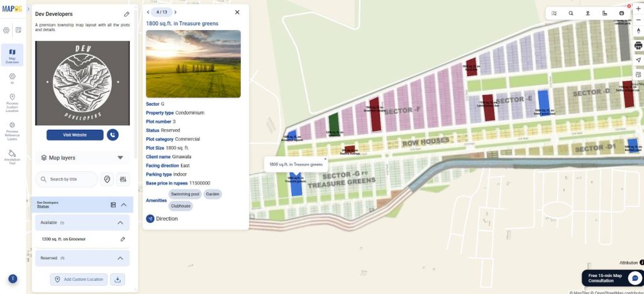Zoom in on the map
This screenshot has height=294, width=644.
click(x=638, y=9)
